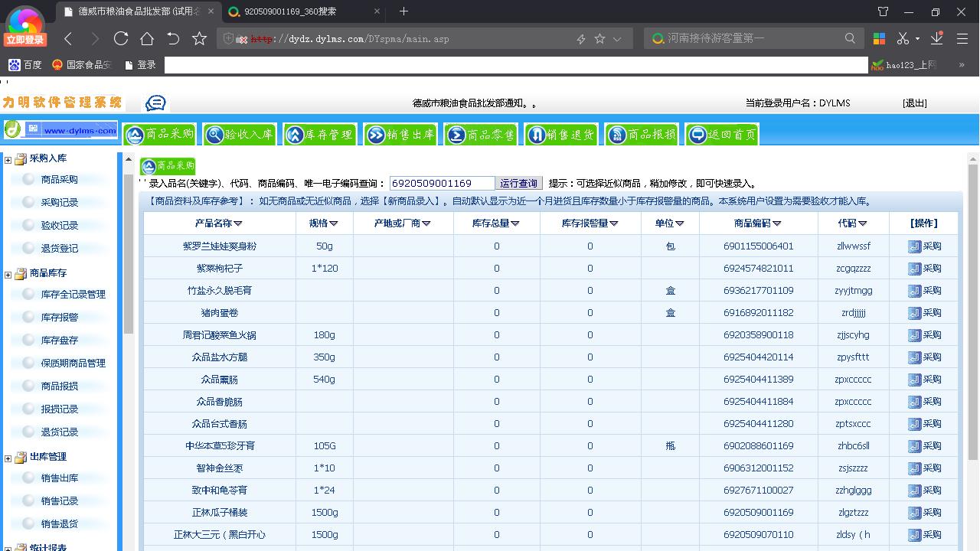Click the barcode query input field
980x551 pixels.
pos(440,183)
